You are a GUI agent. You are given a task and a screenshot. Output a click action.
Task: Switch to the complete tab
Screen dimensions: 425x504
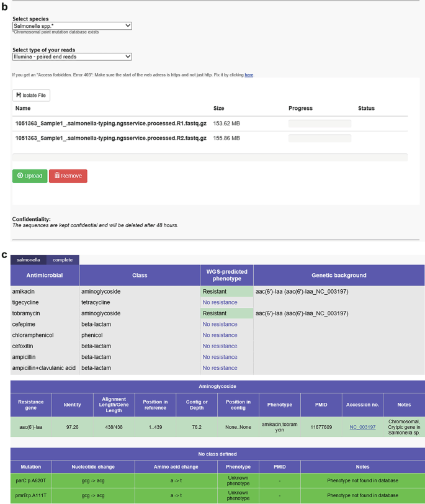point(63,260)
